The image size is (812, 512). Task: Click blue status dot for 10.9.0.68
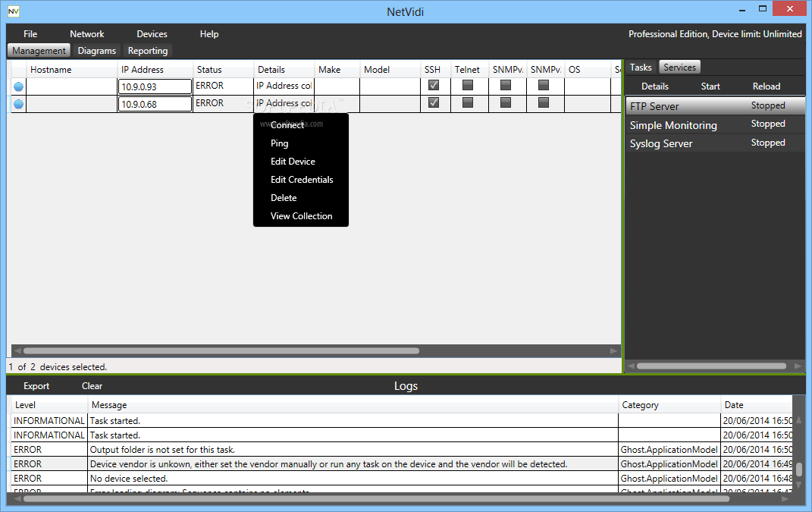pyautogui.click(x=19, y=104)
